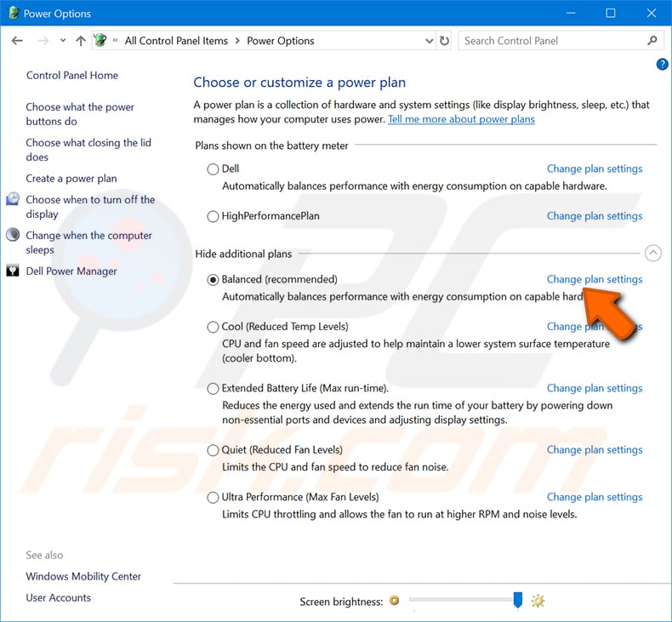
Task: Click the display clock icon in sidebar
Action: (x=13, y=199)
